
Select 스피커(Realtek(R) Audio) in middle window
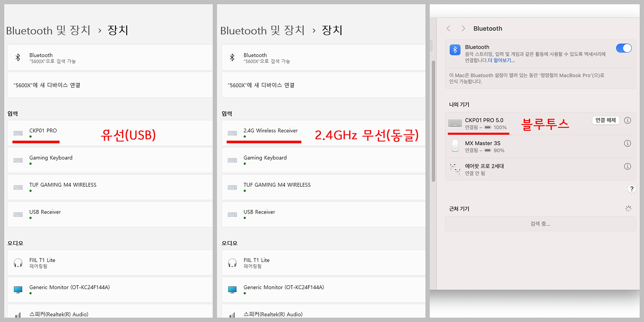tap(273, 314)
